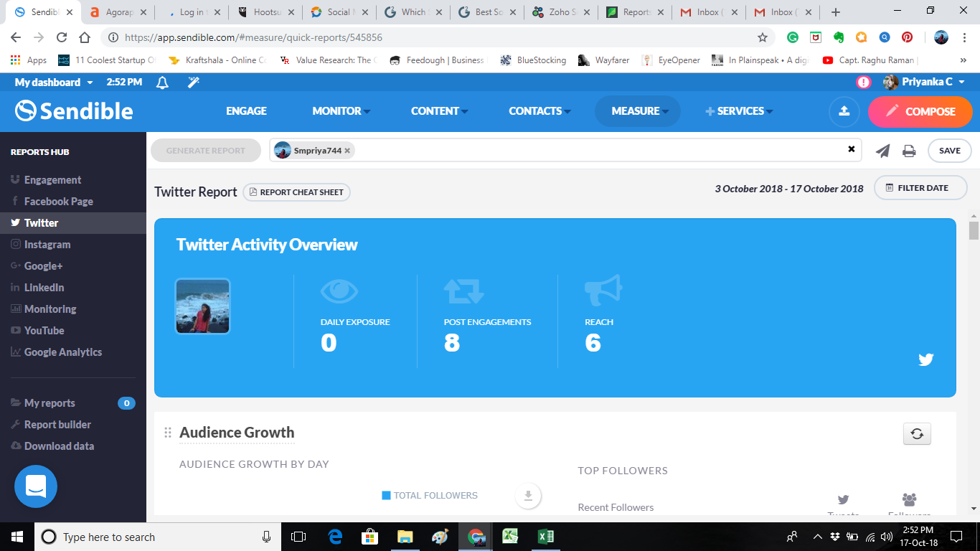
Task: Select LinkedIn report in sidebar
Action: (44, 288)
